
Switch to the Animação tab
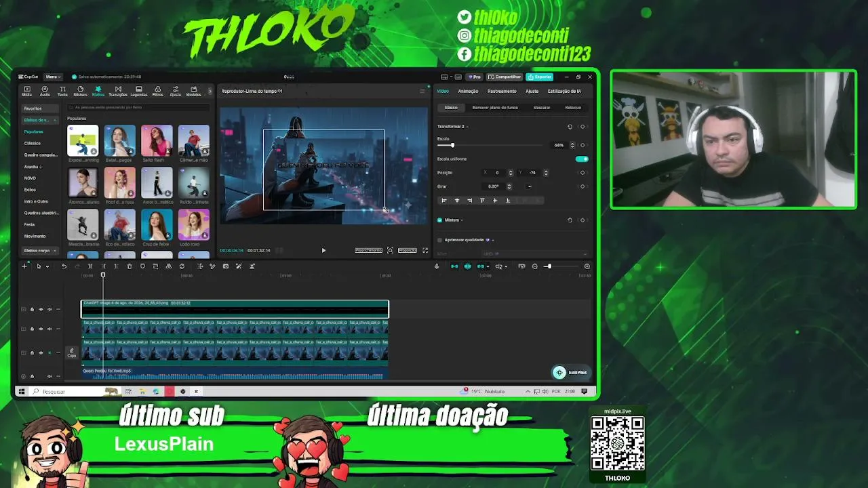click(468, 91)
